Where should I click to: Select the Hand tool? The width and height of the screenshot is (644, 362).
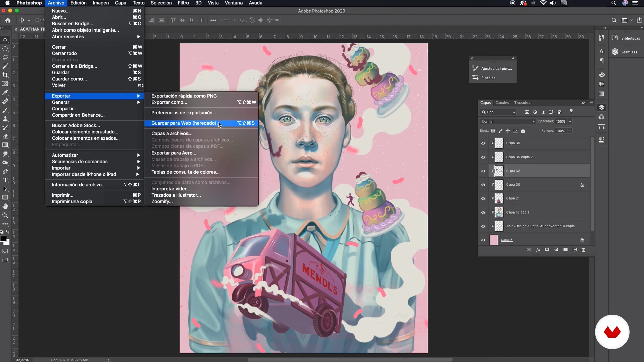[5, 206]
